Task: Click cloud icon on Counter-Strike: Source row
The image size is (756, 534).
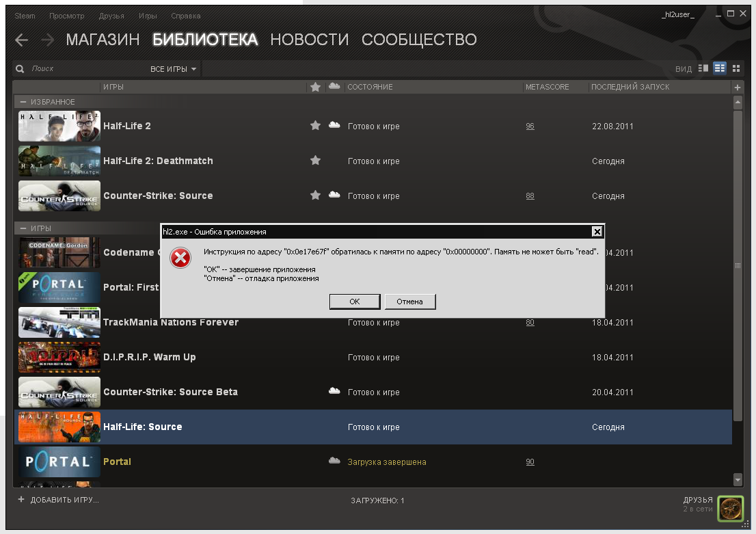Action: [x=334, y=194]
